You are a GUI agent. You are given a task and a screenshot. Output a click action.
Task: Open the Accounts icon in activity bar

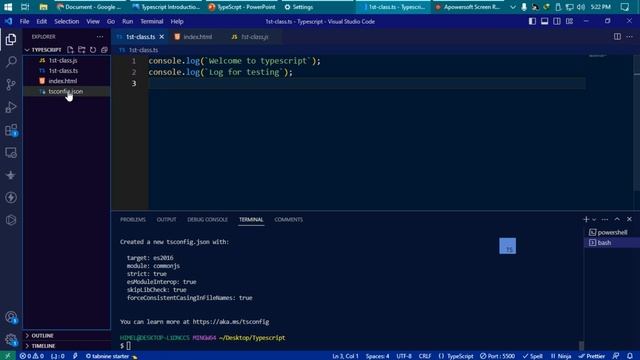pyautogui.click(x=11, y=317)
